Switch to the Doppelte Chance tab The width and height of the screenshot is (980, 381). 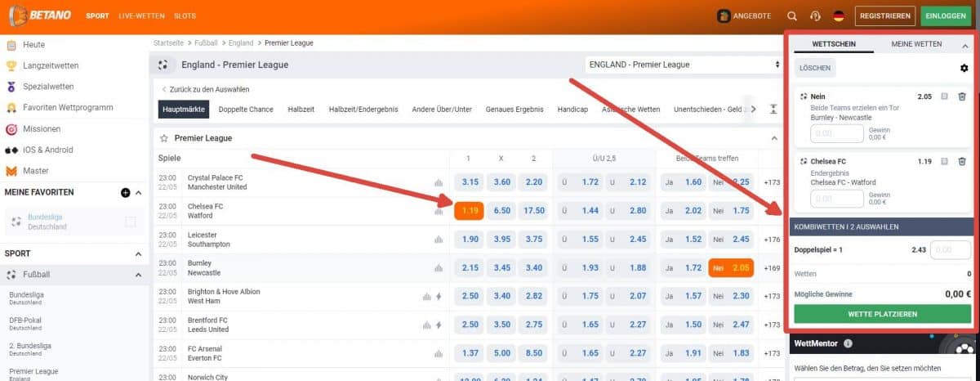pos(246,110)
